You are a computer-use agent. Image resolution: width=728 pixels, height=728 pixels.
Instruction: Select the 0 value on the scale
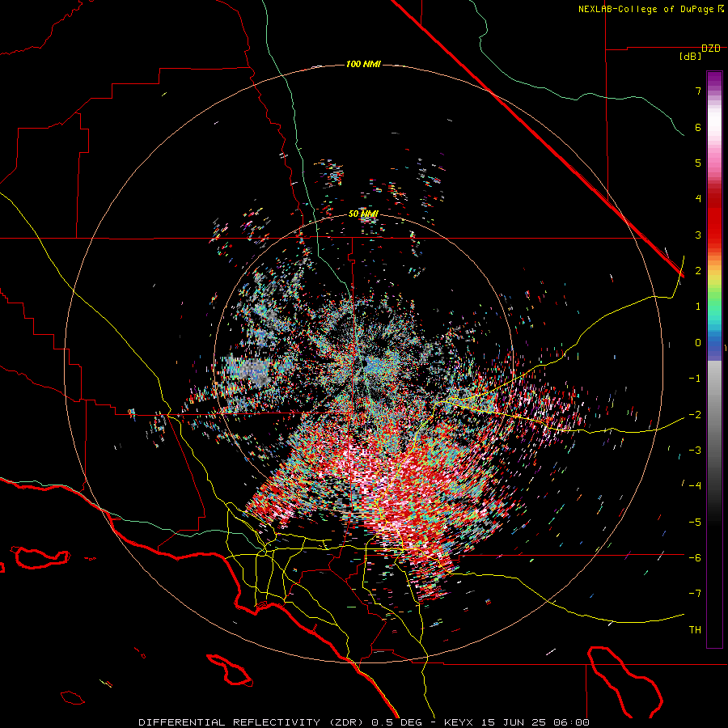698,343
